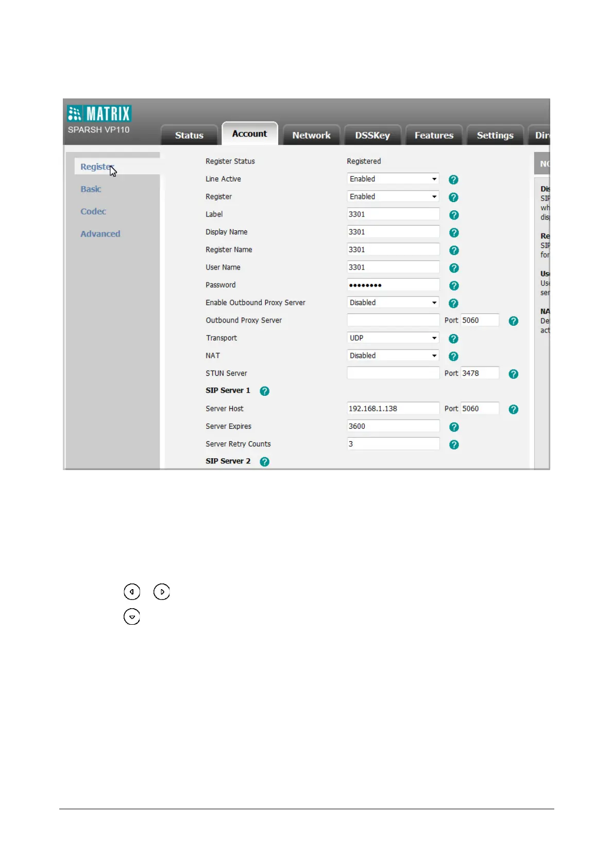The image size is (613, 868).
Task: Click the Password field
Action: (393, 285)
